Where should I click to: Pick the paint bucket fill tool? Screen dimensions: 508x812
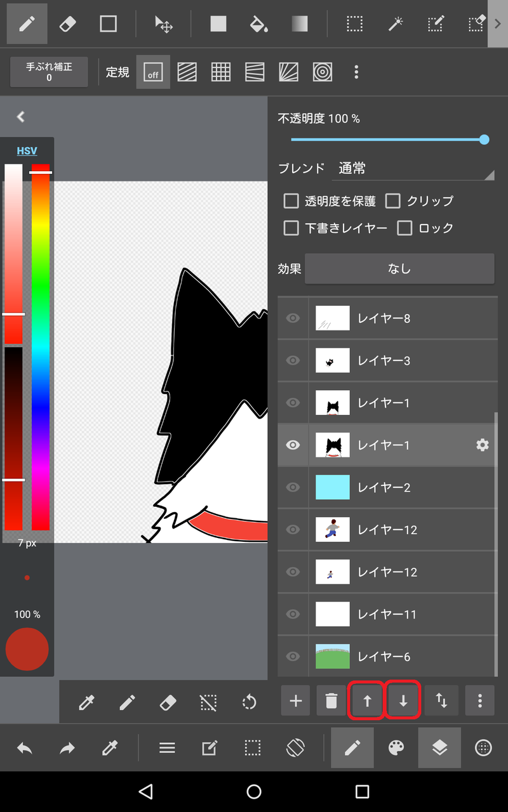tap(258, 24)
